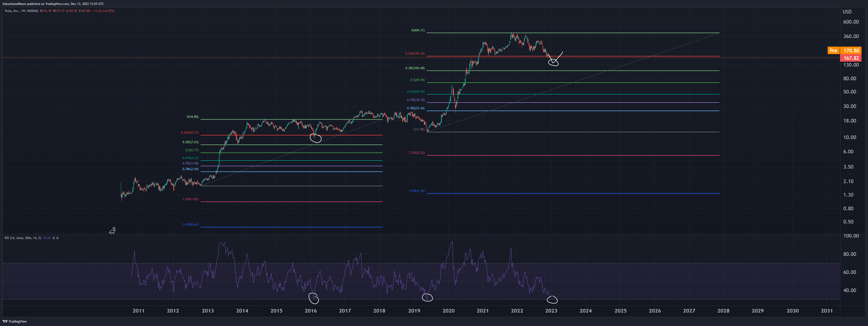This screenshot has height=326, width=868.
Task: Click the small dinosaur icon on chart
Action: (112, 231)
